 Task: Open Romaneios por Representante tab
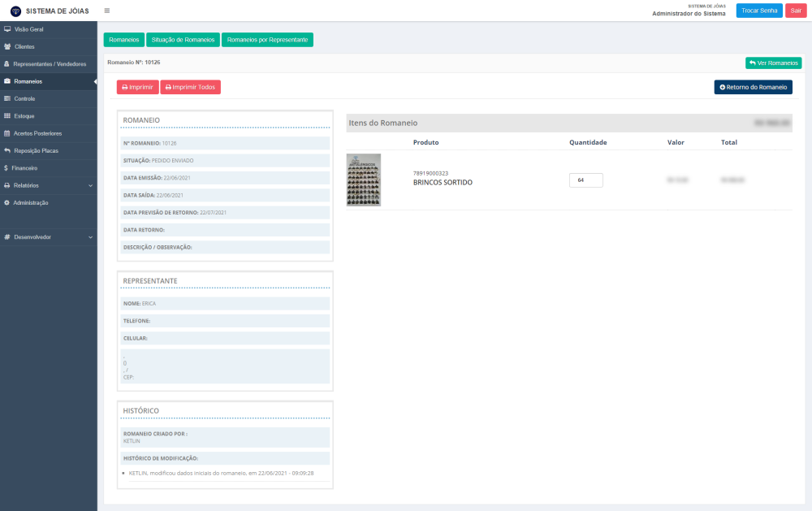pos(267,40)
